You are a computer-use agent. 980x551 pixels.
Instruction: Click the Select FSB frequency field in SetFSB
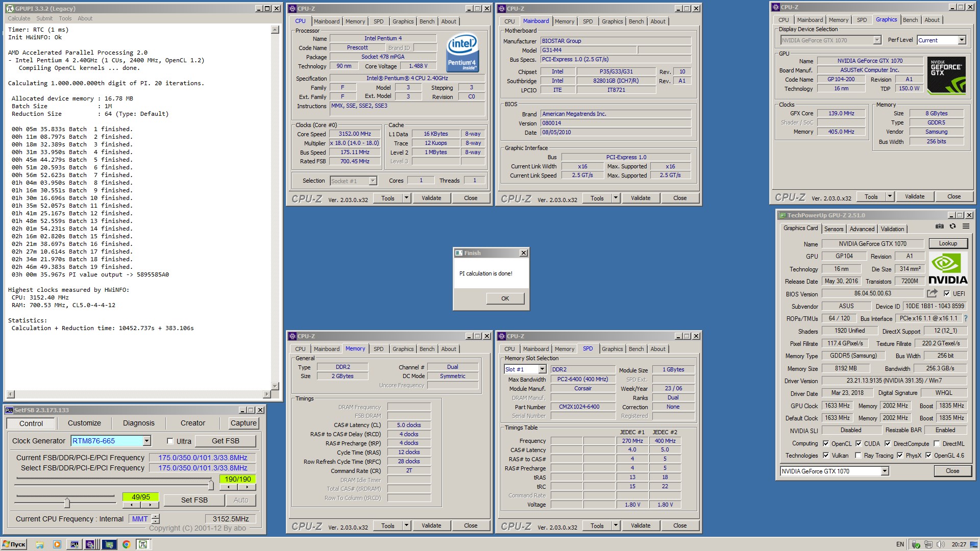pyautogui.click(x=203, y=468)
